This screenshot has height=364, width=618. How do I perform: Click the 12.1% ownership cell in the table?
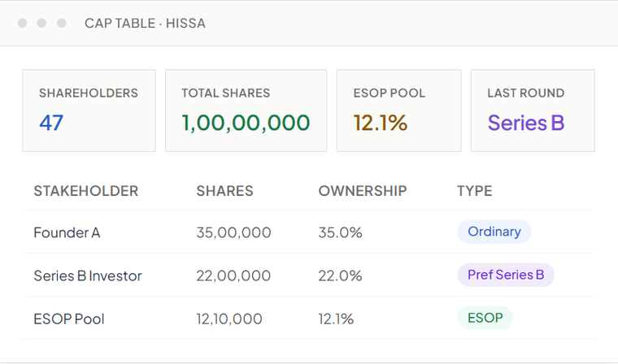(336, 319)
